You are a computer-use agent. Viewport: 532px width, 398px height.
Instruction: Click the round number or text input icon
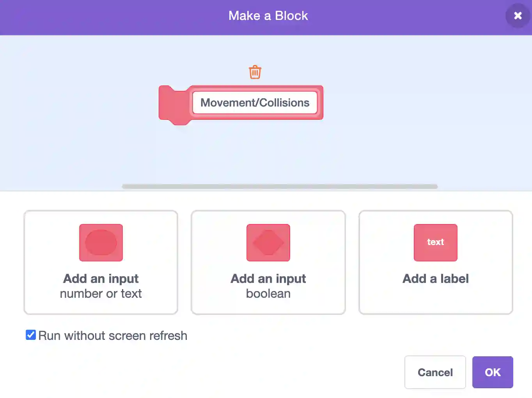click(101, 243)
